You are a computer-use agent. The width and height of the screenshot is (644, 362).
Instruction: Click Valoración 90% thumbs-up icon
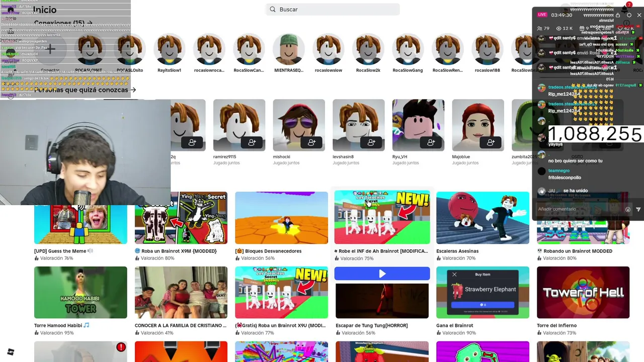[439, 333]
